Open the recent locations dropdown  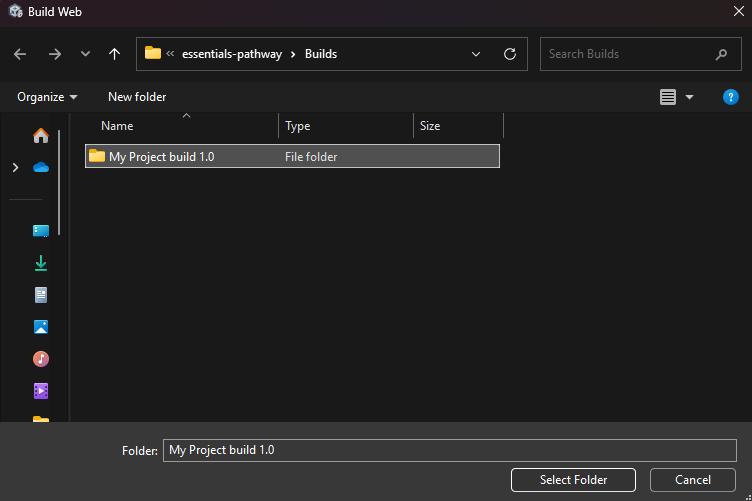85,54
